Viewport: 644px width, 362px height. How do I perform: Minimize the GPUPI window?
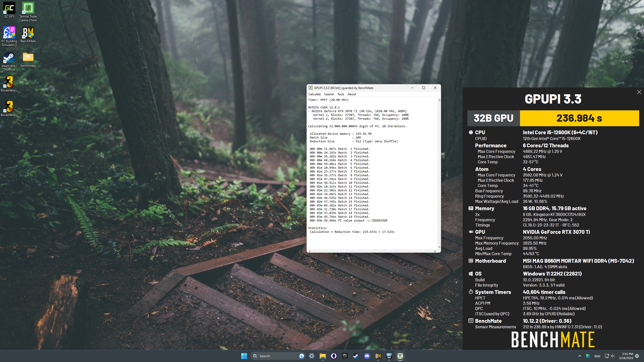click(412, 88)
